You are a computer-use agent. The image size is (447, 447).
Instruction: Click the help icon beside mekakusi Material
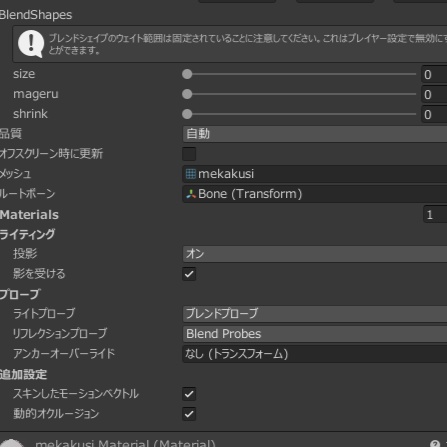pos(435,444)
